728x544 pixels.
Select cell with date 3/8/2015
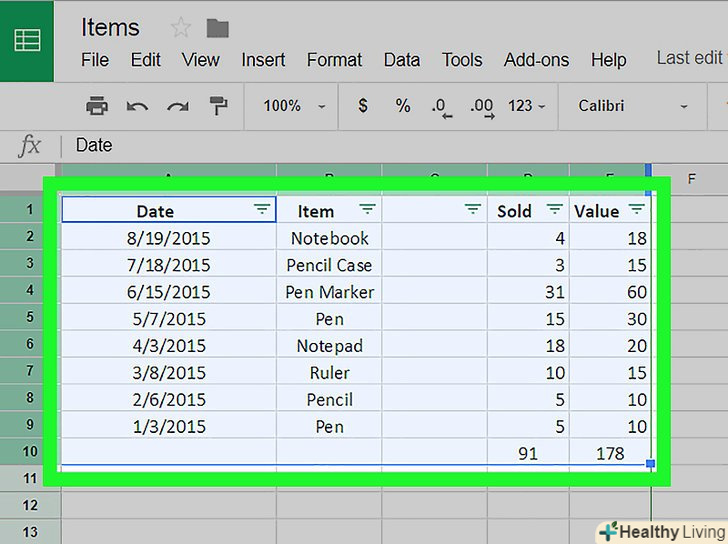[x=169, y=373]
